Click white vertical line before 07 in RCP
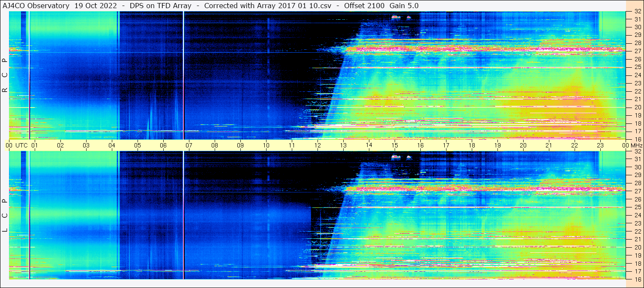Image resolution: width=644 pixels, height=288 pixels. pyautogui.click(x=183, y=75)
